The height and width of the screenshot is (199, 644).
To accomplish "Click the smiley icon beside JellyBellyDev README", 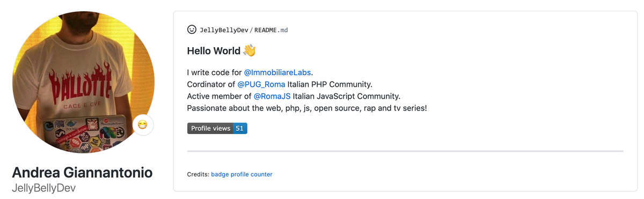I will pos(192,30).
